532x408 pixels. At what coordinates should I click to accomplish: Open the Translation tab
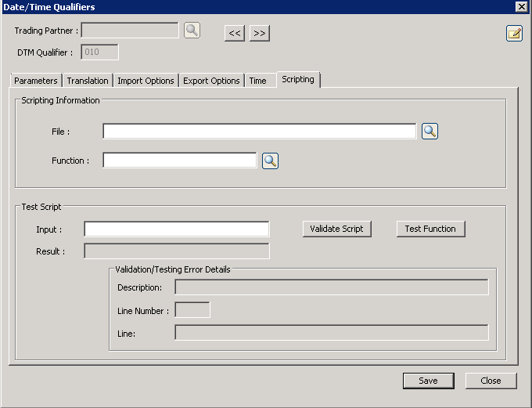click(88, 81)
